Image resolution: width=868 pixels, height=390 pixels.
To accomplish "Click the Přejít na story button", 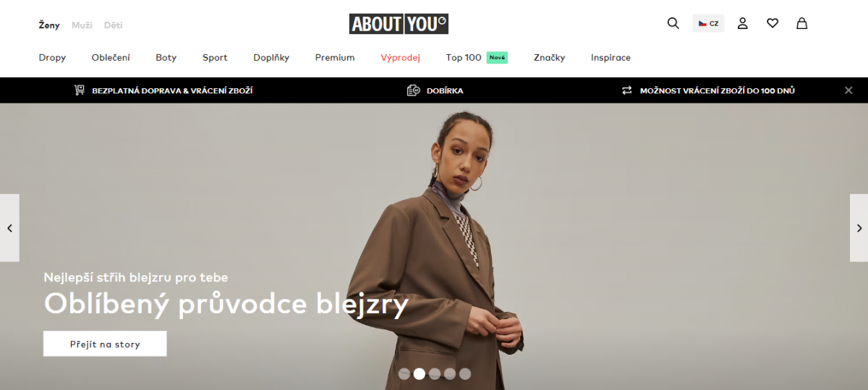I will (105, 344).
